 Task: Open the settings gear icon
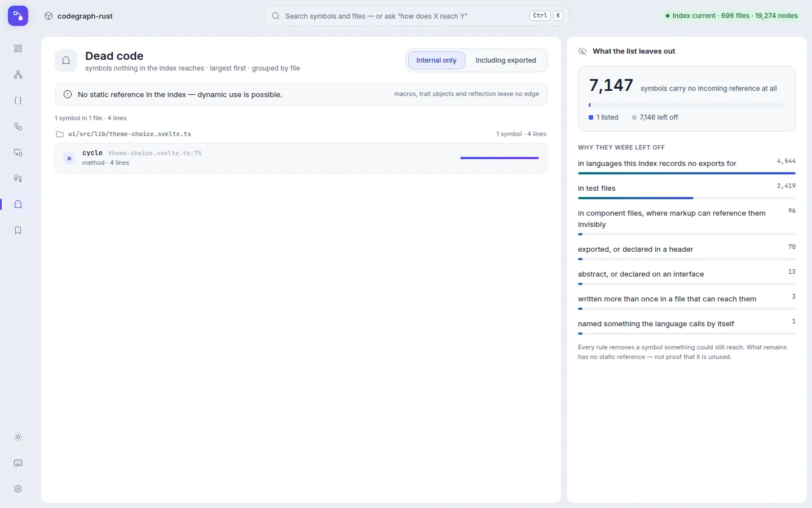(18, 489)
